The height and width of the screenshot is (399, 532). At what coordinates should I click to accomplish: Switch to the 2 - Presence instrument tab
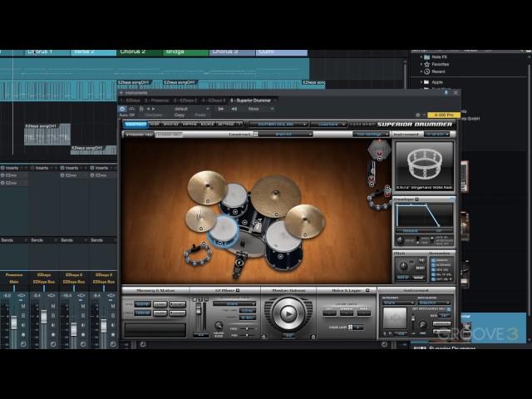pyautogui.click(x=156, y=101)
